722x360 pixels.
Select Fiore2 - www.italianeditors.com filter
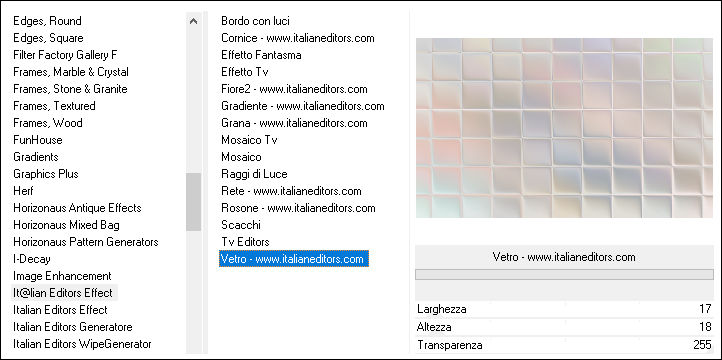(x=294, y=89)
